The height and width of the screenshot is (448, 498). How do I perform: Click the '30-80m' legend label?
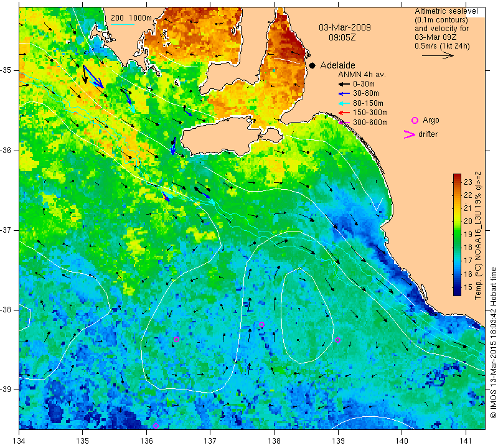click(x=366, y=94)
